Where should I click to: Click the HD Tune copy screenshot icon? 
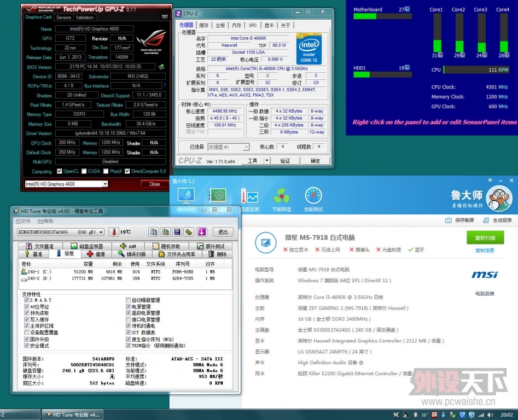pyautogui.click(x=166, y=232)
